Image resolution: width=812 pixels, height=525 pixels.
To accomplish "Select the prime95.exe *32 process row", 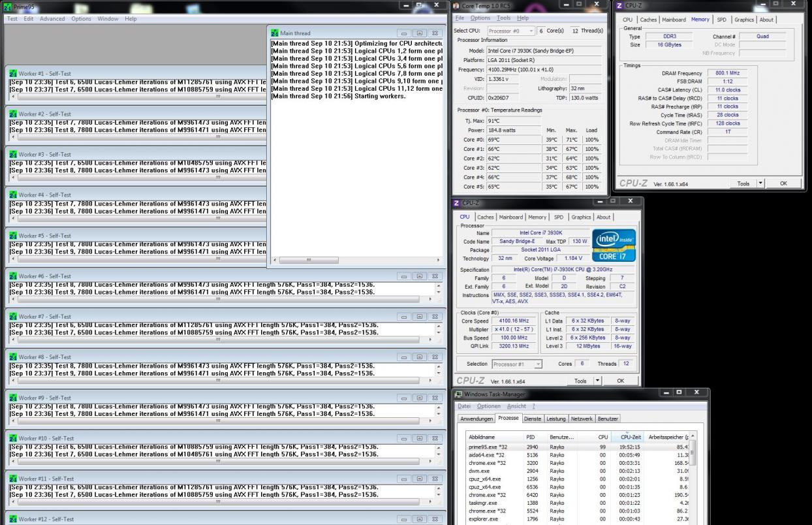I will coord(578,447).
